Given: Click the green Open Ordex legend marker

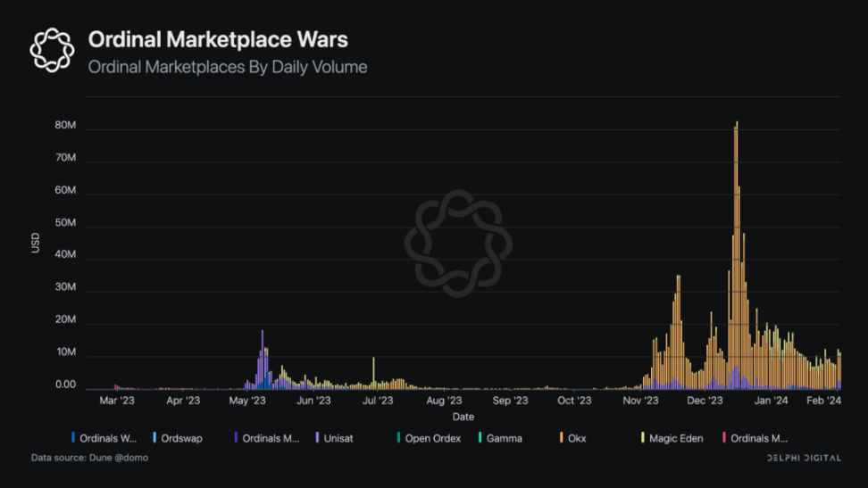Looking at the screenshot, I should [x=399, y=438].
